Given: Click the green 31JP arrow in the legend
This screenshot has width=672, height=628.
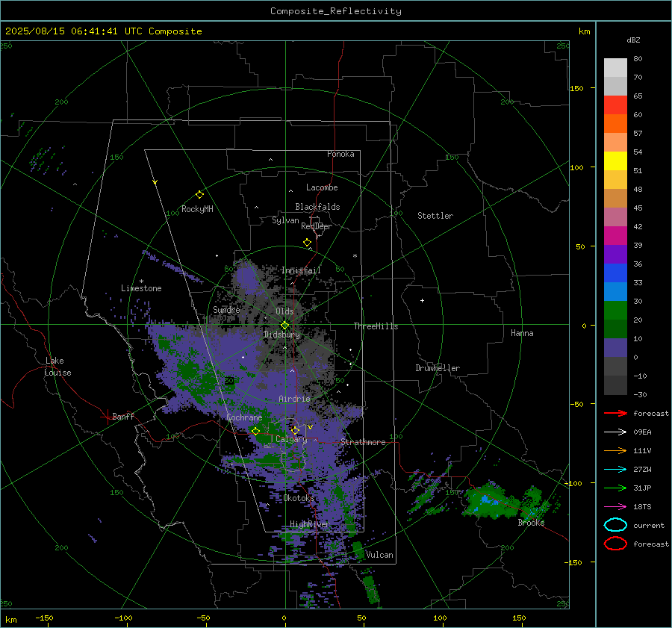Looking at the screenshot, I should [x=615, y=488].
